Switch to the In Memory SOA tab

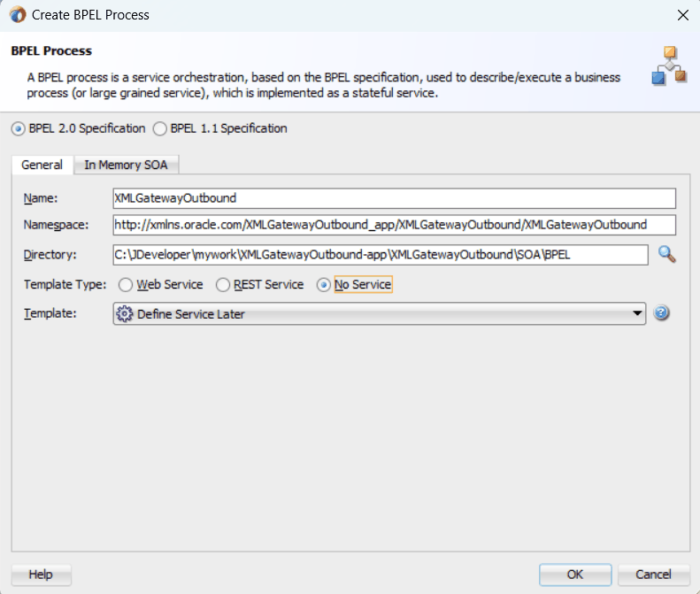(x=126, y=165)
